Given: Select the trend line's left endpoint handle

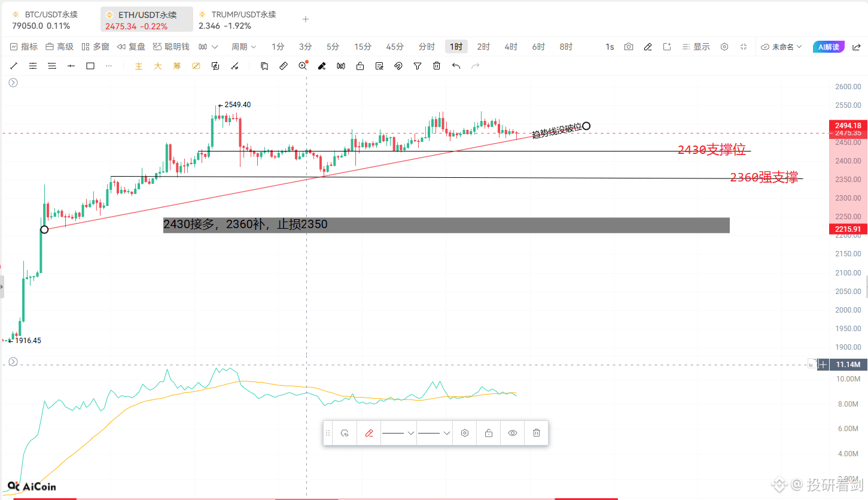Looking at the screenshot, I should click(44, 229).
